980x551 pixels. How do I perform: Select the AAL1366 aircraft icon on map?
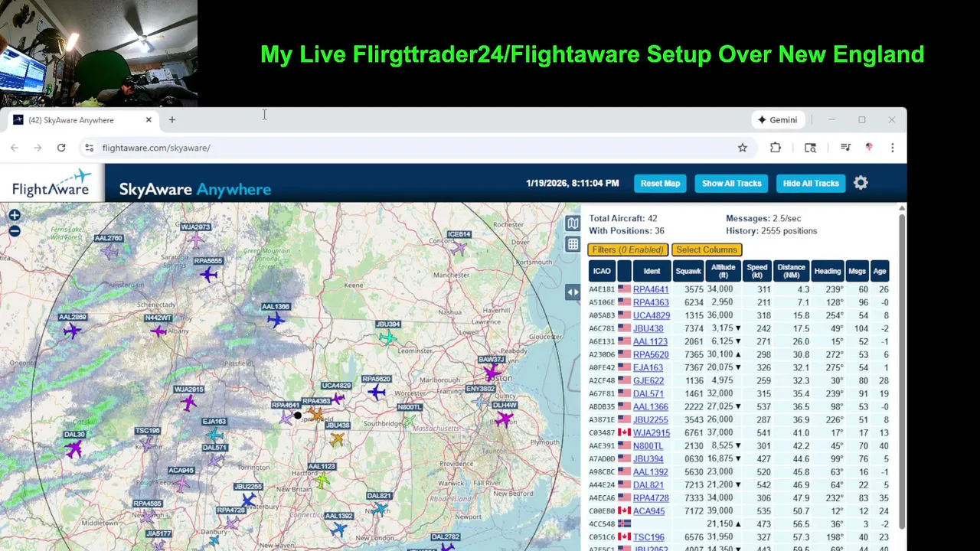276,320
